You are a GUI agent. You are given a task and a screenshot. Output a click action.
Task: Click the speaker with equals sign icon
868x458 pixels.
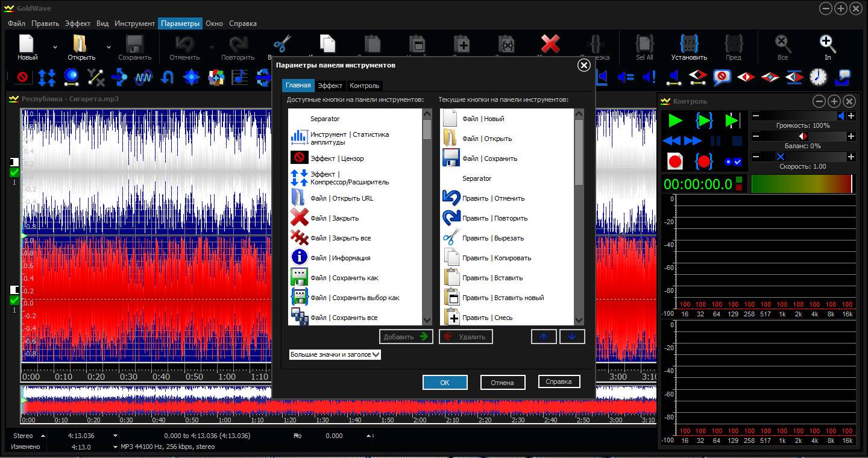tap(626, 77)
